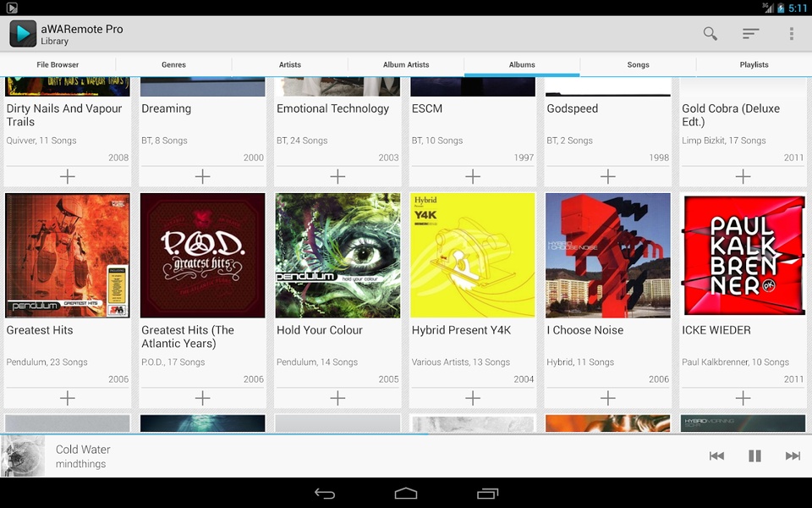Tap Android home navigation button
Image resolution: width=812 pixels, height=508 pixels.
[406, 494]
